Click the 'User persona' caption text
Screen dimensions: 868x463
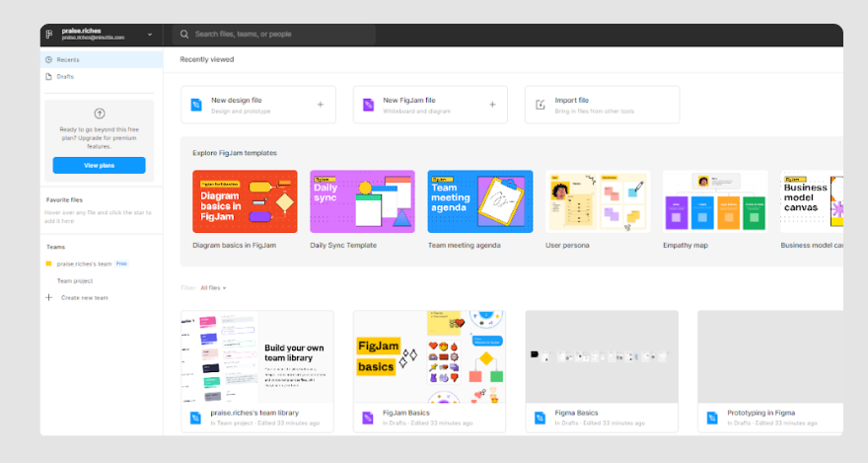point(567,246)
